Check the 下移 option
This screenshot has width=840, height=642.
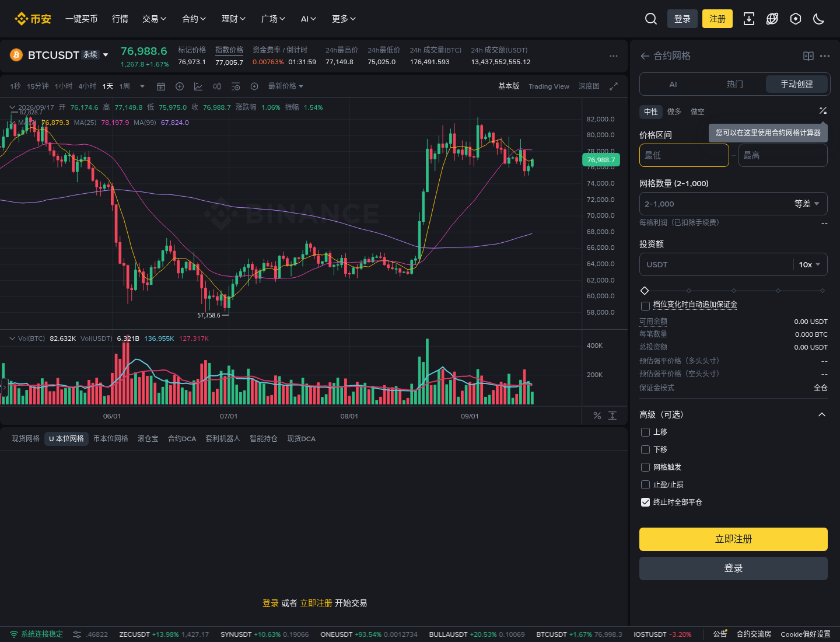(x=645, y=450)
